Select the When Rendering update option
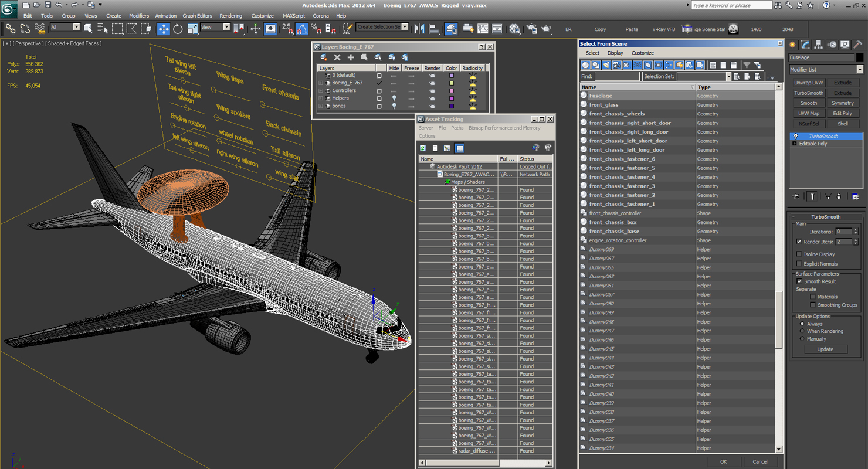 [802, 331]
